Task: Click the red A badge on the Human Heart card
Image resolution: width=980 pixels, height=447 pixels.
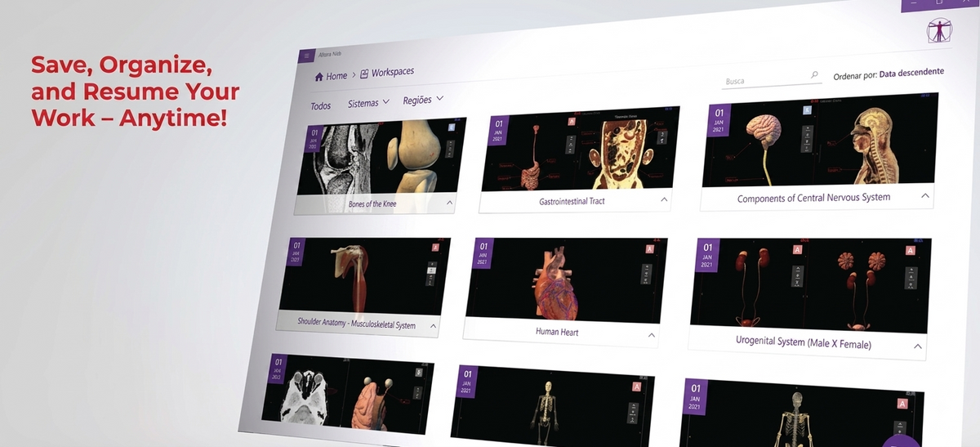Action: click(x=650, y=248)
